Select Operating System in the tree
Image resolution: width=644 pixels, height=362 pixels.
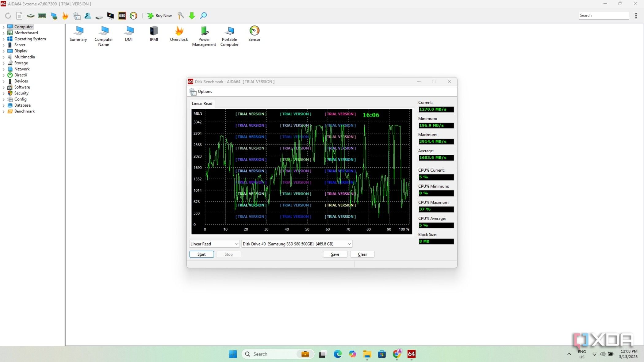click(x=30, y=39)
